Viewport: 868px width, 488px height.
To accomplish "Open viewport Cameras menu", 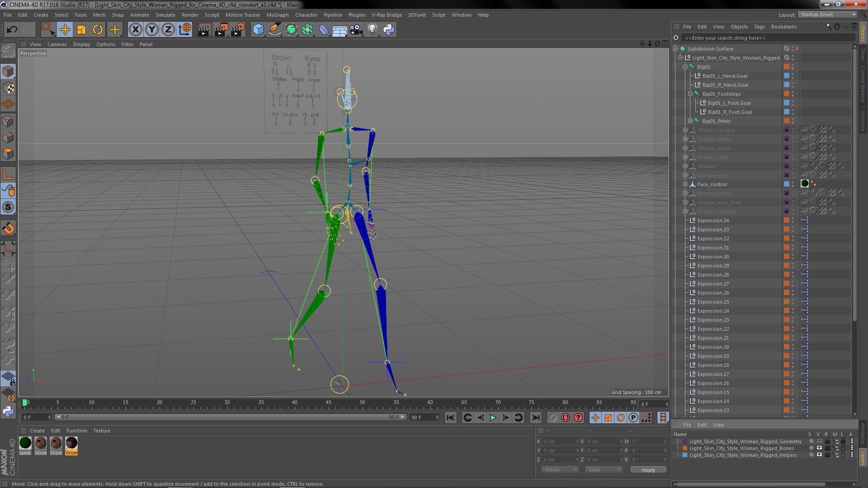I will 57,44.
